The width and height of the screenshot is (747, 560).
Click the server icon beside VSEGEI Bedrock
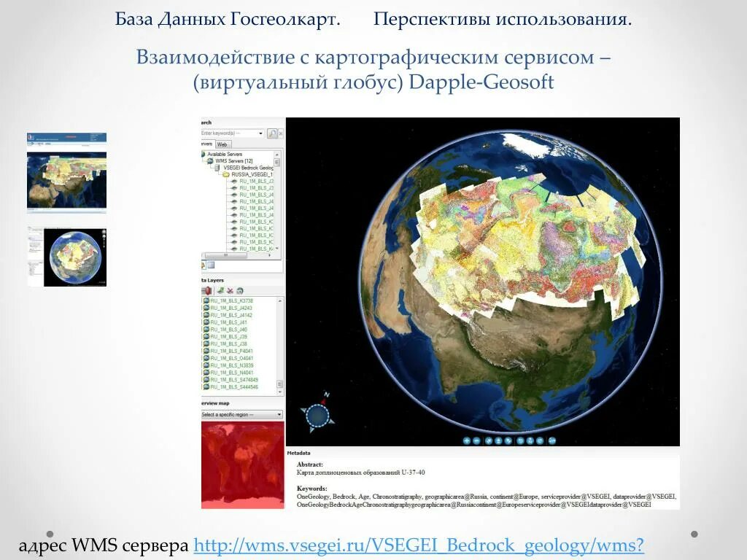tap(219, 168)
